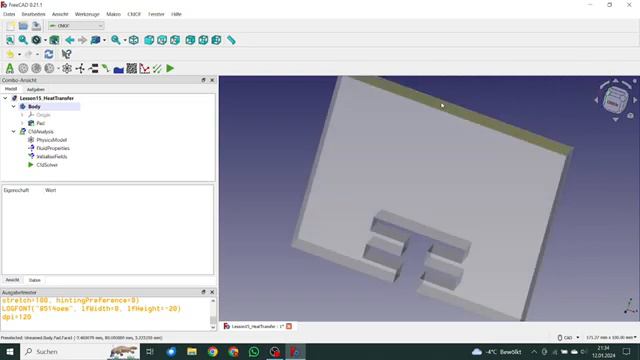Expand the Origin tree node
640x360 pixels.
click(22, 115)
